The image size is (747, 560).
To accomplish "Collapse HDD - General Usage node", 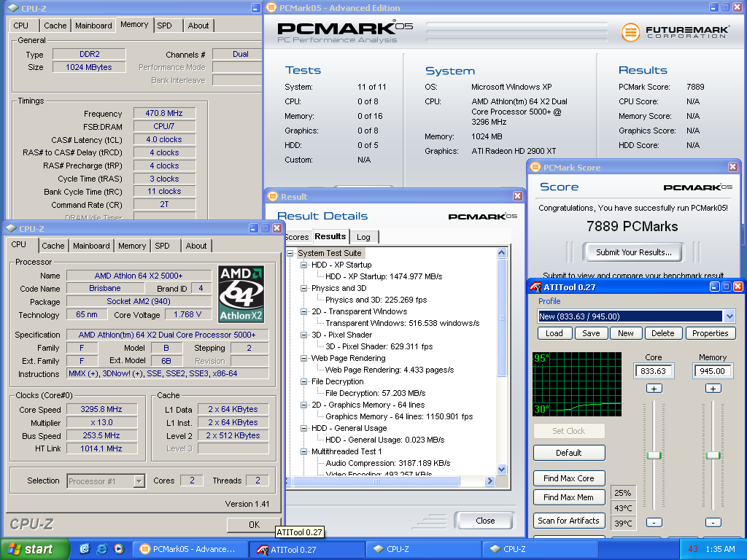I will click(x=303, y=429).
